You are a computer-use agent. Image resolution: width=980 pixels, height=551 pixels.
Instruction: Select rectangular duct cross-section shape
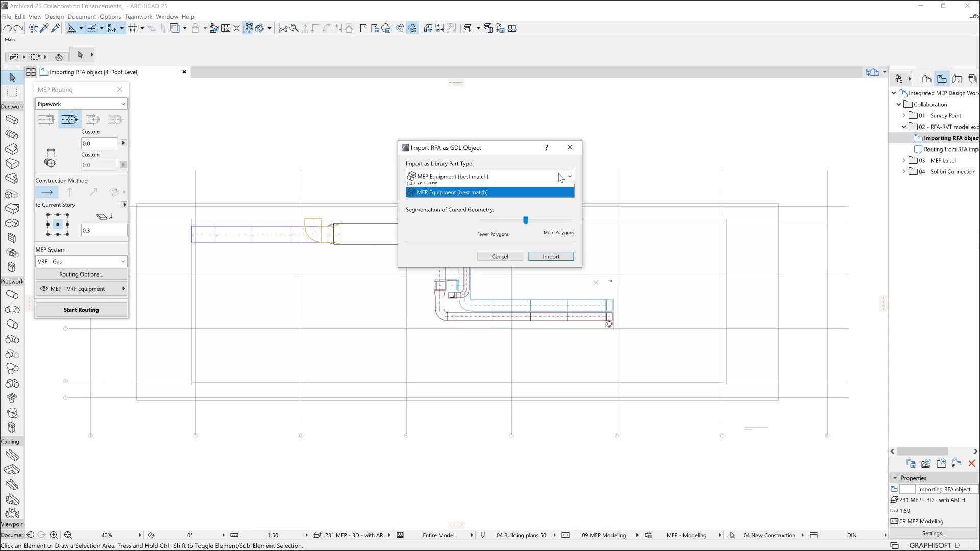coord(46,119)
